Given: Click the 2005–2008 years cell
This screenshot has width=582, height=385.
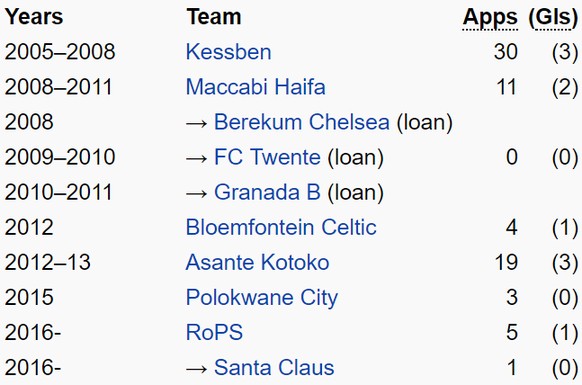Looking at the screenshot, I should click(60, 52).
